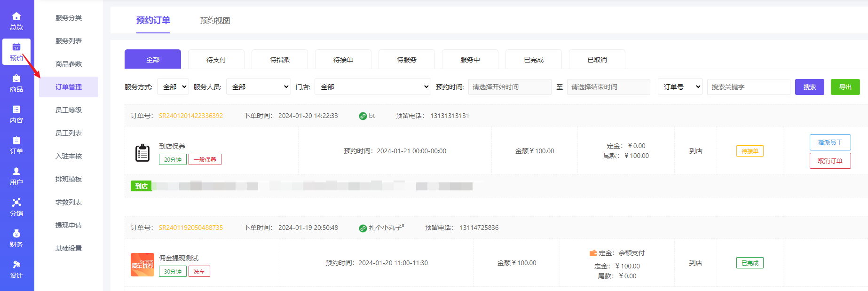Click the clipboard icon of 到店保养 service

pos(142,153)
